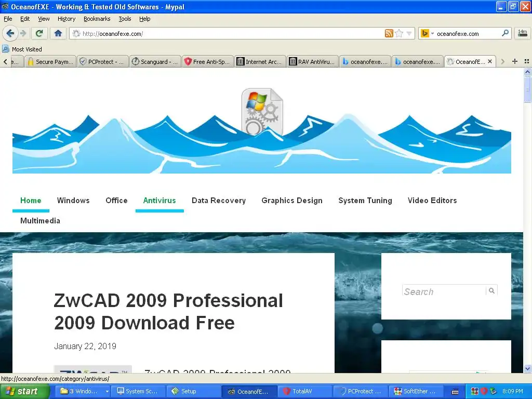Switch to the RAV AntiVirus tab
Image resolution: width=532 pixels, height=399 pixels.
[x=312, y=62]
